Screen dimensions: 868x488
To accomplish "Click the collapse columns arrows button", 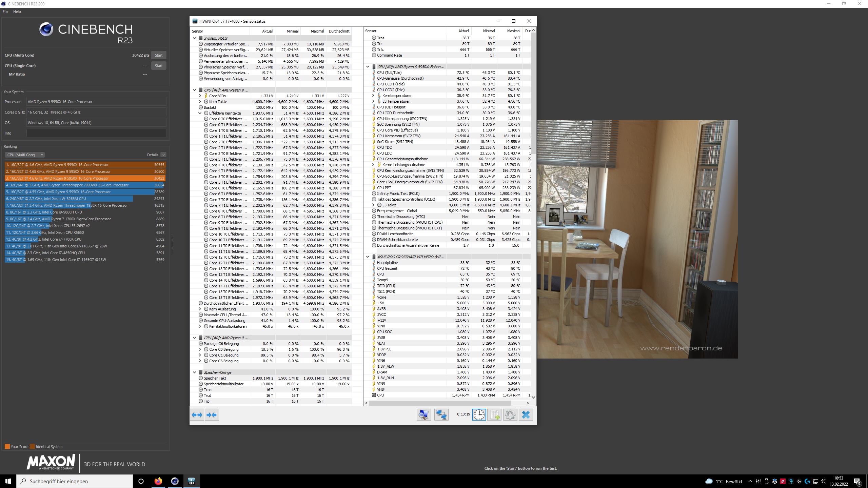I will coord(212,414).
